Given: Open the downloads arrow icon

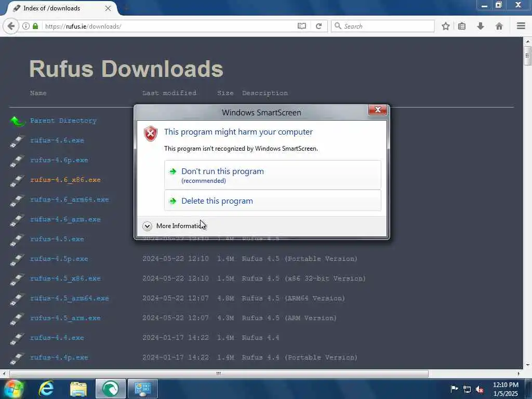Looking at the screenshot, I should [x=481, y=26].
